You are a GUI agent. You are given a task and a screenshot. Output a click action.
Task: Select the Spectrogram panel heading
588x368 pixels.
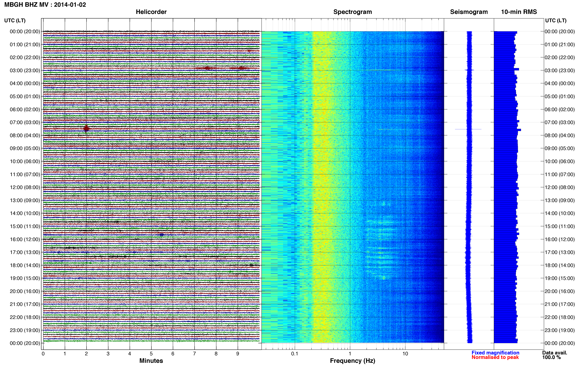[352, 12]
